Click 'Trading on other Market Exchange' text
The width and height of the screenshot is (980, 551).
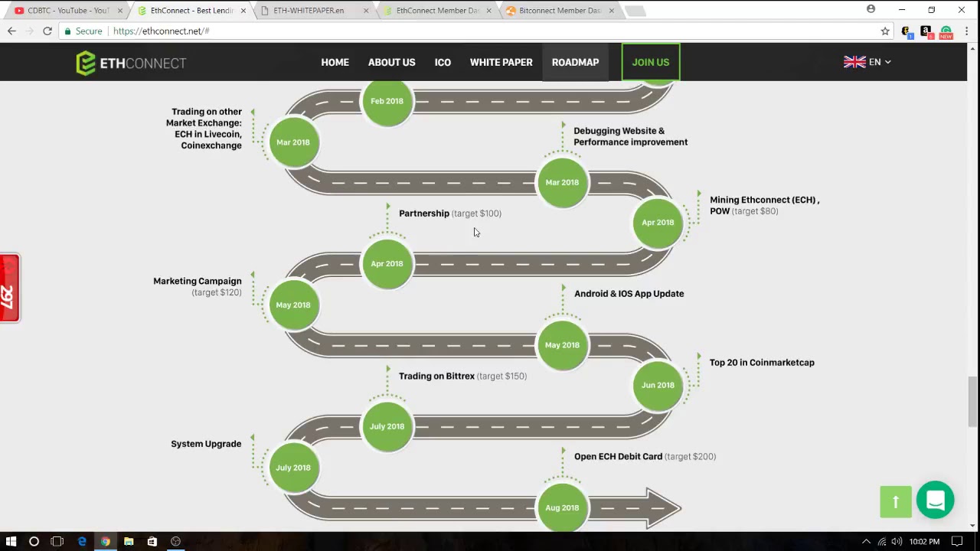pyautogui.click(x=204, y=129)
